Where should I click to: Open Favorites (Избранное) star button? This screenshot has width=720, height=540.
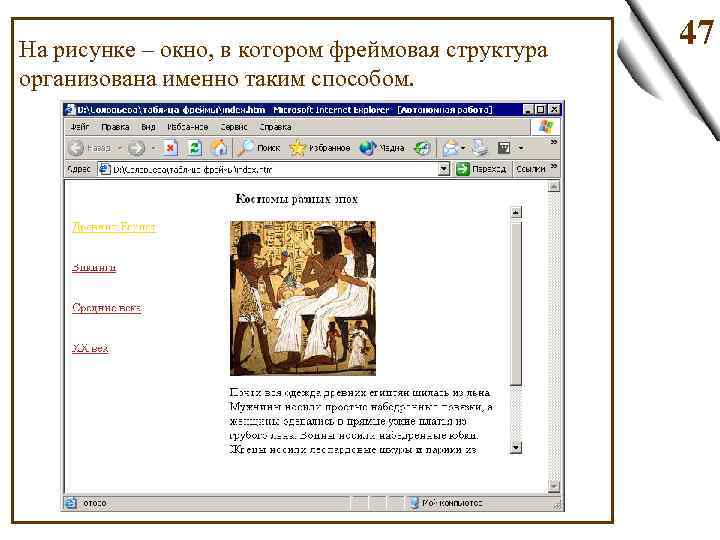click(320, 148)
